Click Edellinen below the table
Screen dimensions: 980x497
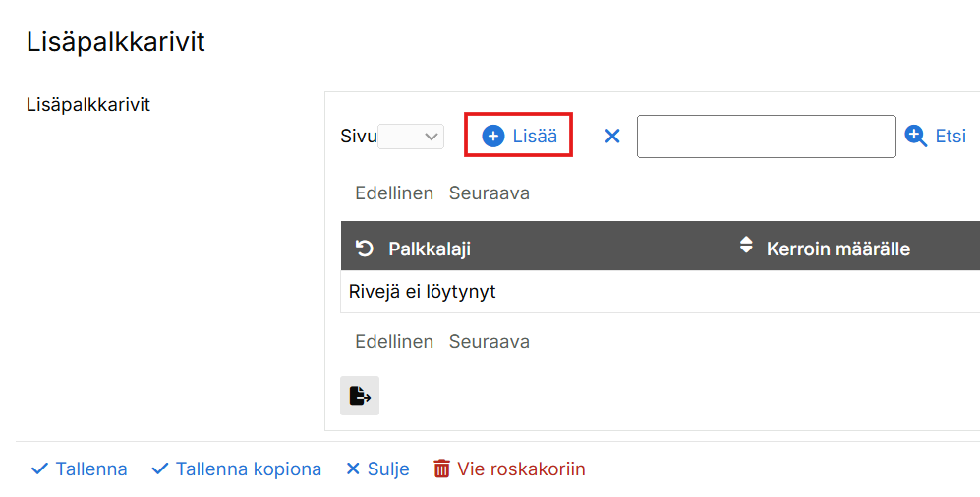(x=394, y=342)
